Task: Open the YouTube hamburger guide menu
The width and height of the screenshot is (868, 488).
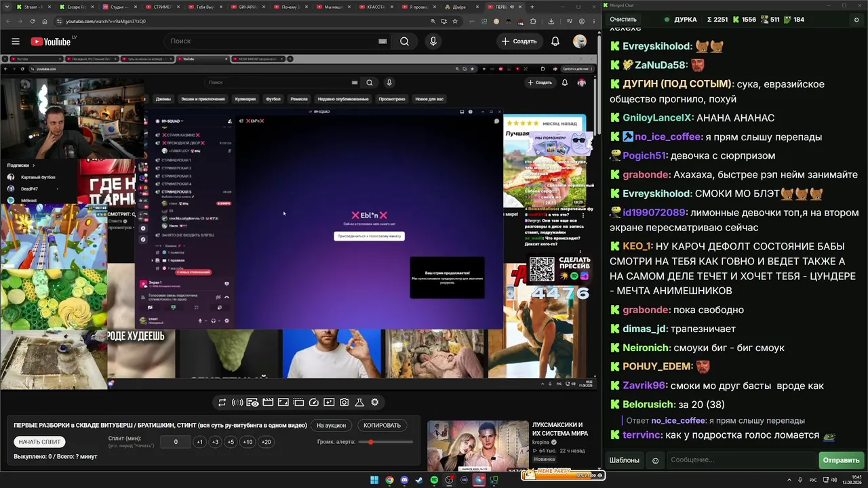Action: click(15, 41)
